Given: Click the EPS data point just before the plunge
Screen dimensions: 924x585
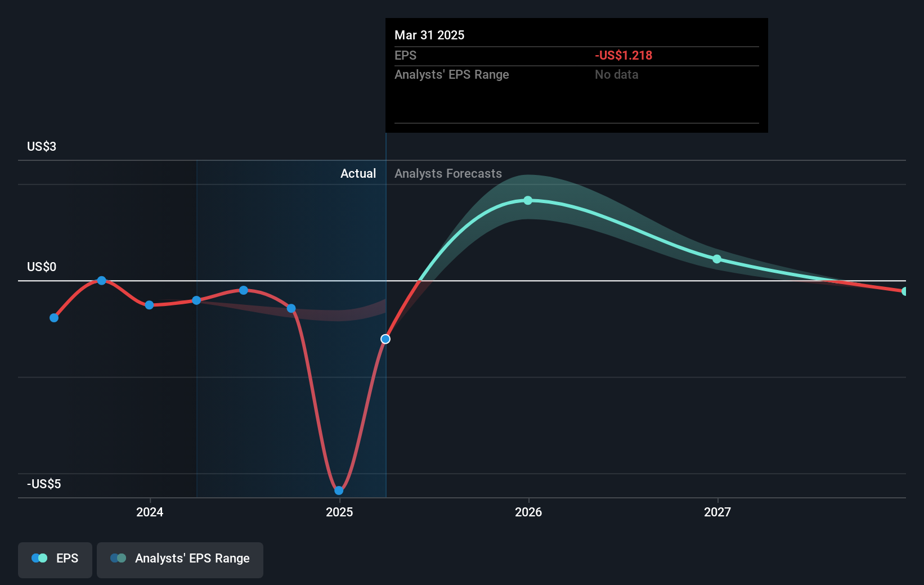Looking at the screenshot, I should point(291,308).
